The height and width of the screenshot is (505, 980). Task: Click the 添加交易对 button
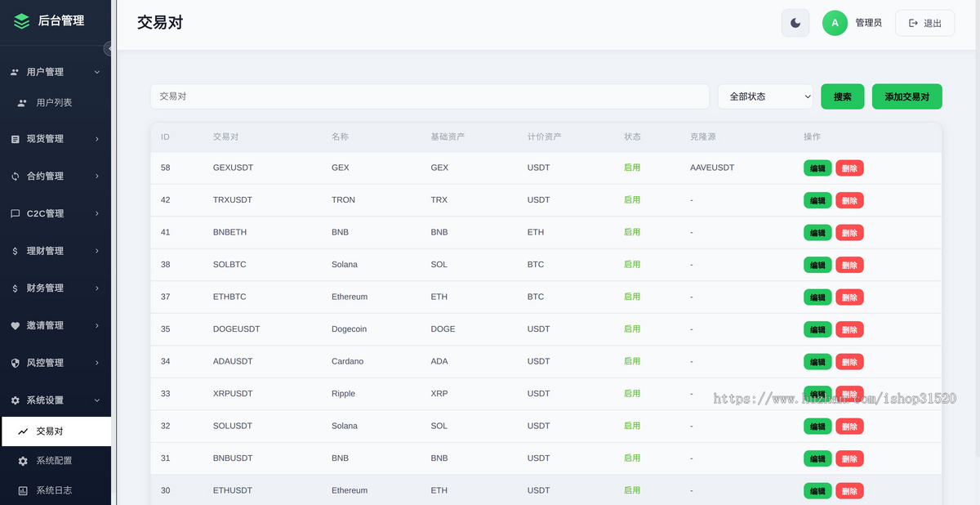(x=907, y=96)
